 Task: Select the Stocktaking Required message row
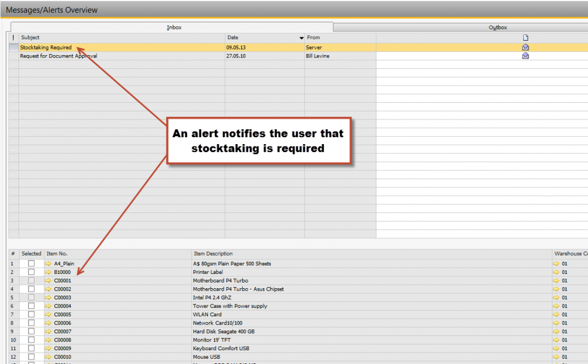click(46, 47)
